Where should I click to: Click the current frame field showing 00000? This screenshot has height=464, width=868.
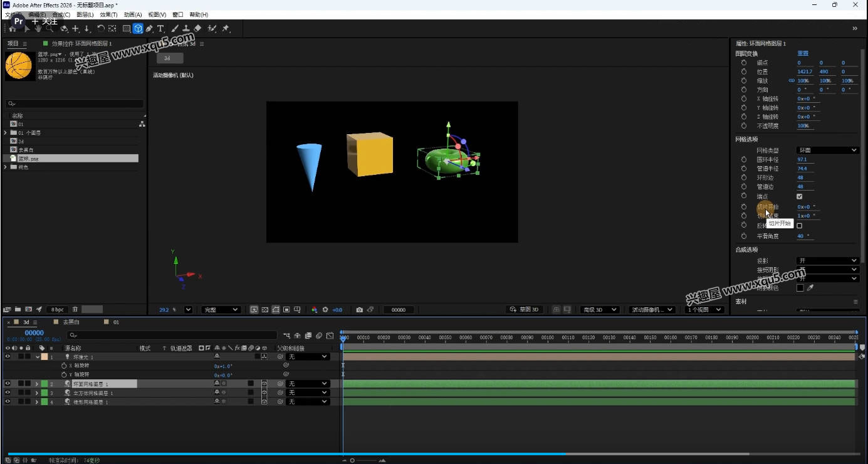pos(399,309)
